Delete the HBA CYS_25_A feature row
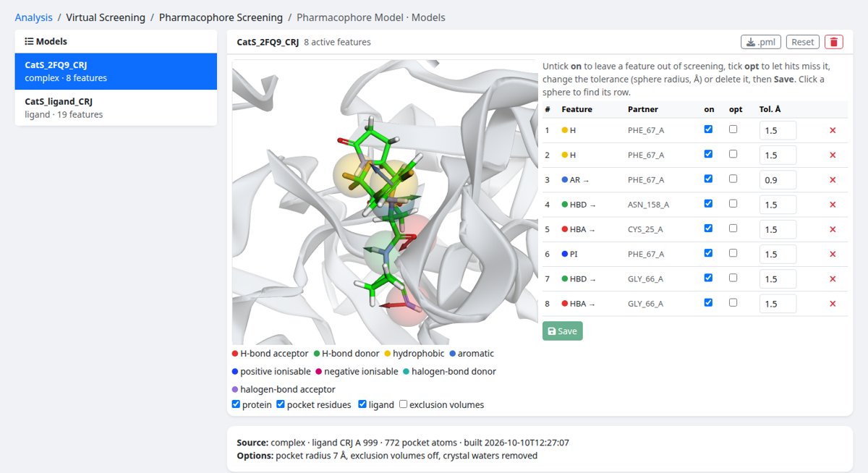This screenshot has width=868, height=473. coord(833,229)
